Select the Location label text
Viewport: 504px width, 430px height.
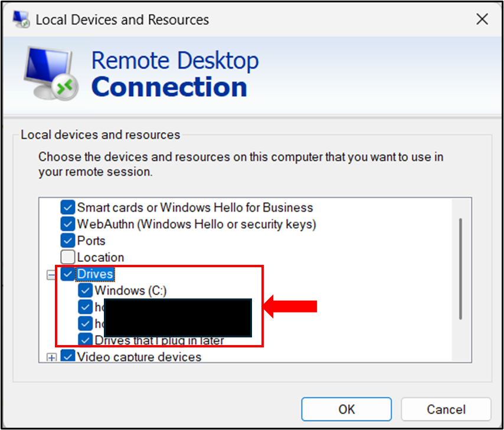pyautogui.click(x=100, y=257)
